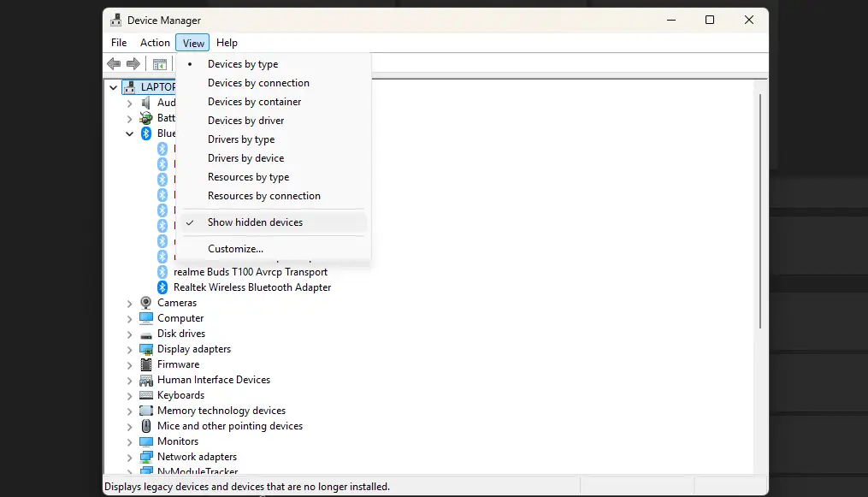
Task: Click the Monitors category icon
Action: [x=145, y=441]
